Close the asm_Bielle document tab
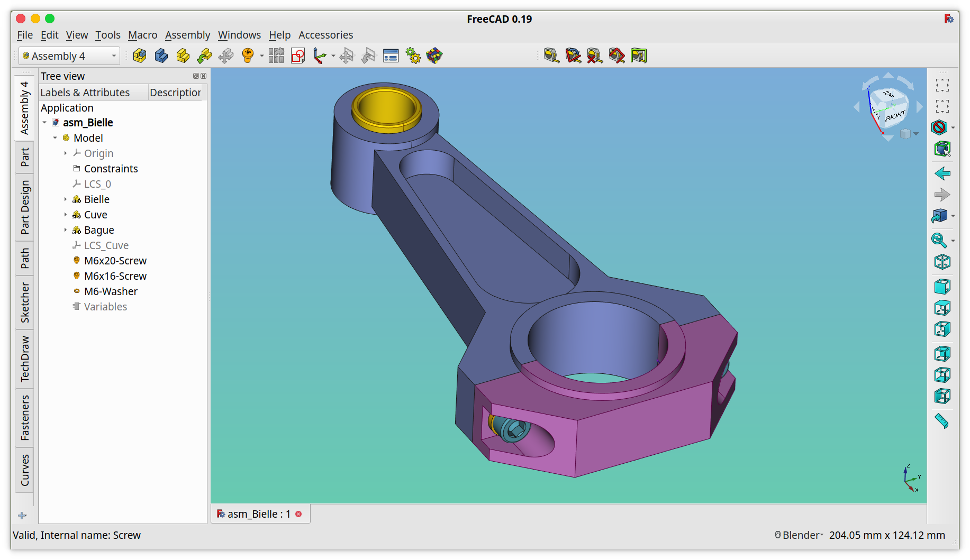The image size is (970, 560). 299,514
